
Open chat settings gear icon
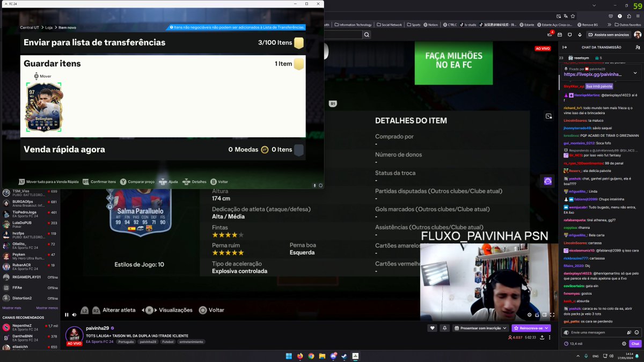[x=624, y=344]
